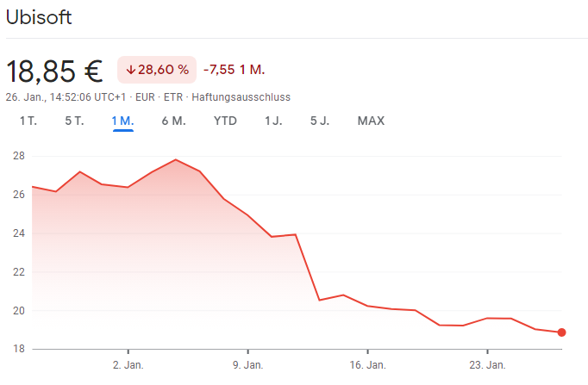Select the active 1 M. tab
588x385 pixels.
coord(122,121)
